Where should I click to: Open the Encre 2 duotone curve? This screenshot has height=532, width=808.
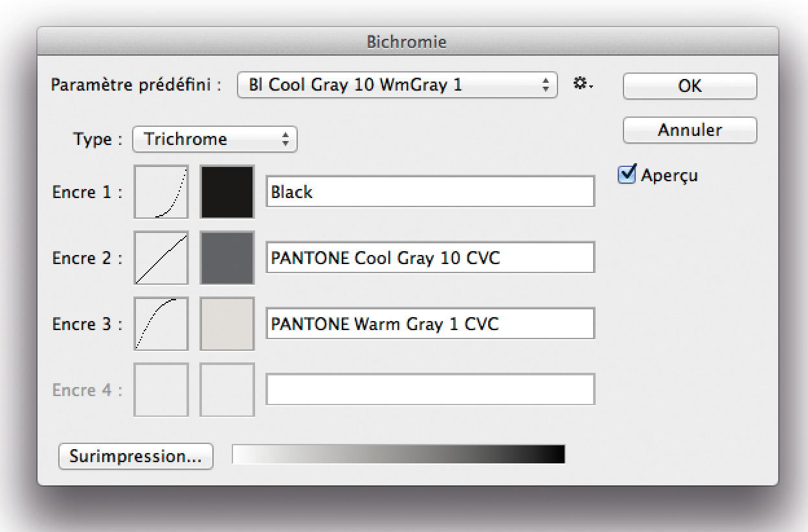tap(161, 258)
